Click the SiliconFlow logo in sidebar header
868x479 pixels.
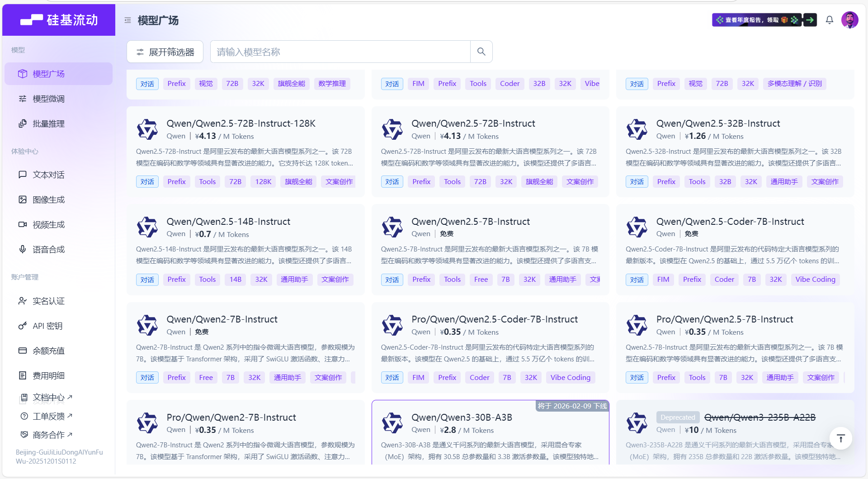(59, 20)
